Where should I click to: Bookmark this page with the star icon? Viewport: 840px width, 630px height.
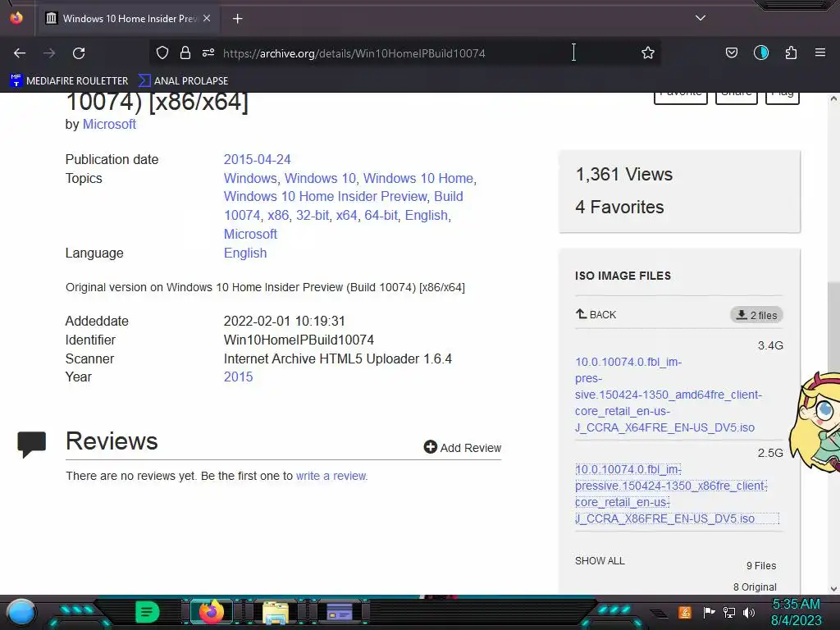click(x=648, y=52)
